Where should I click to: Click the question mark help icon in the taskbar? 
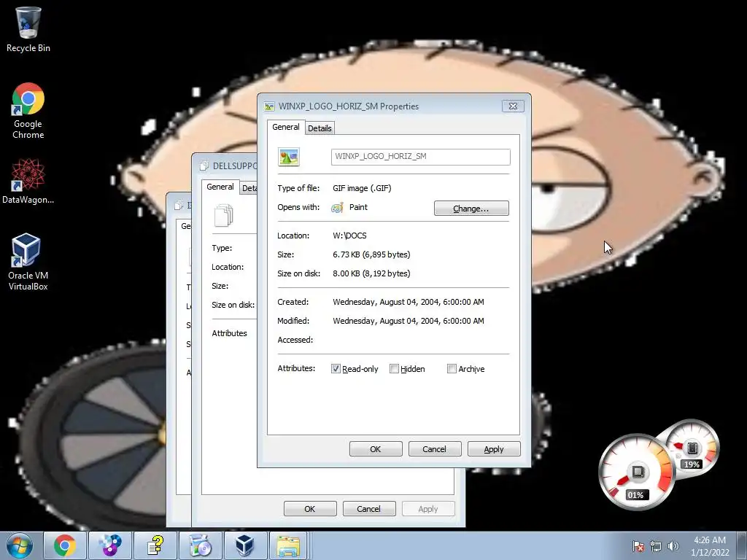click(x=155, y=545)
